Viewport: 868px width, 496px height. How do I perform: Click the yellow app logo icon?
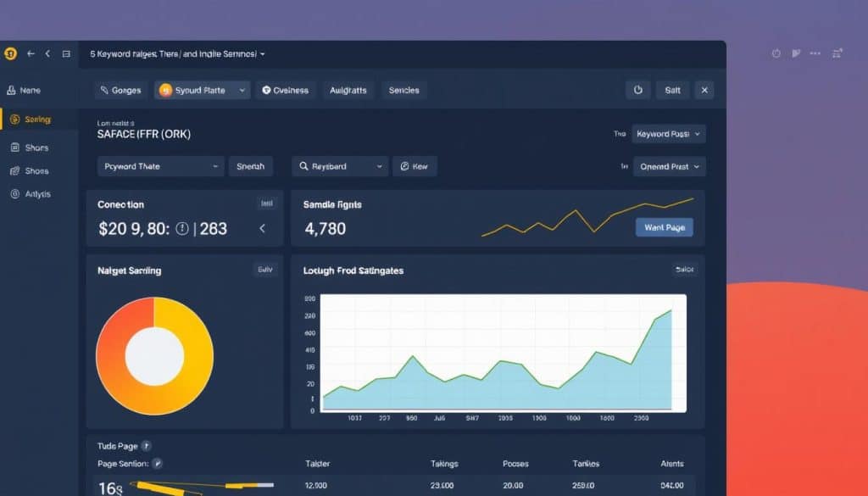[x=10, y=53]
